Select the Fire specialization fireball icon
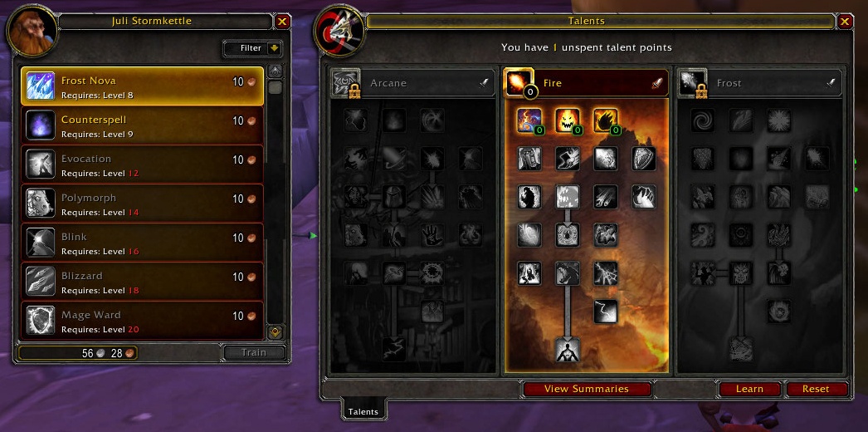868x432 pixels. pos(519,82)
